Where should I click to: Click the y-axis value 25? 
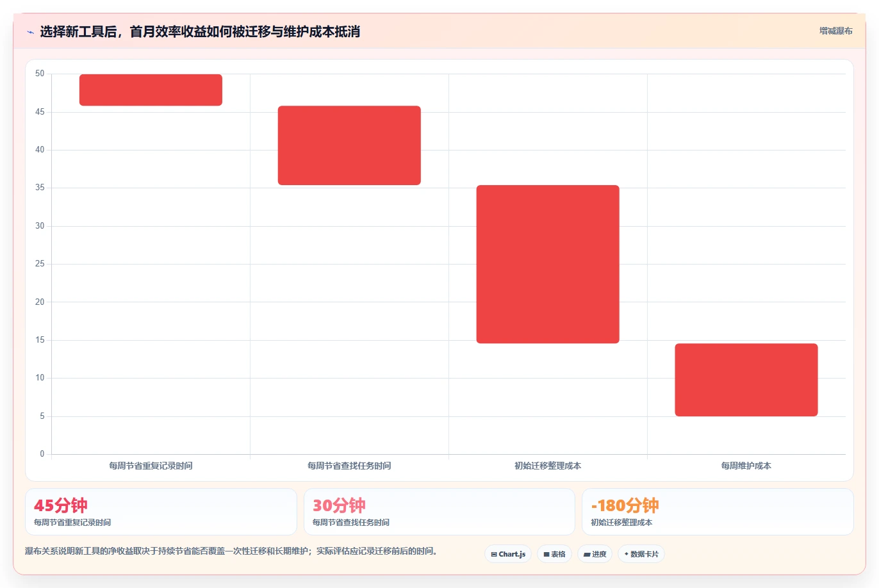(x=40, y=264)
